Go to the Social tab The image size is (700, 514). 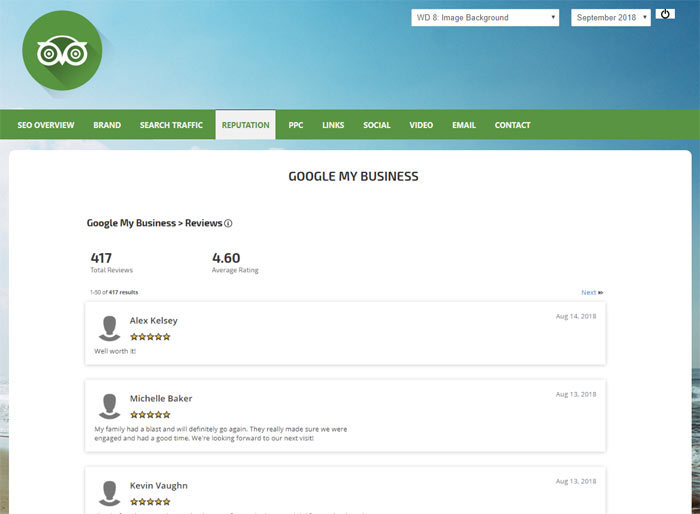[x=377, y=125]
